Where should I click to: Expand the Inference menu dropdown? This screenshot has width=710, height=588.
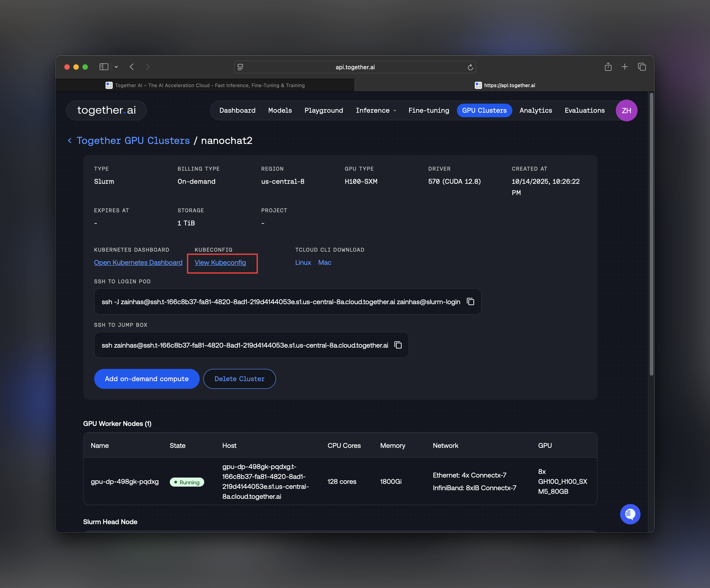(376, 110)
